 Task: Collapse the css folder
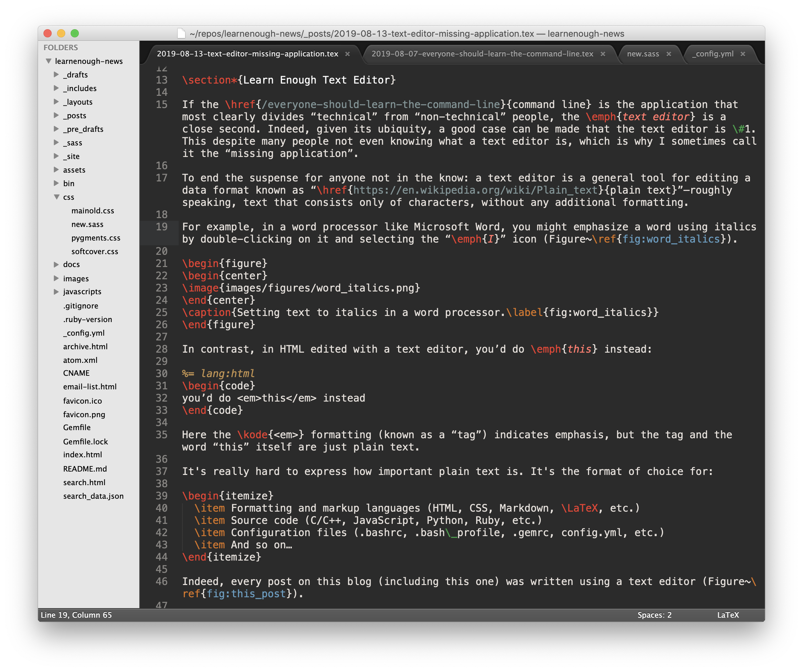click(x=57, y=197)
